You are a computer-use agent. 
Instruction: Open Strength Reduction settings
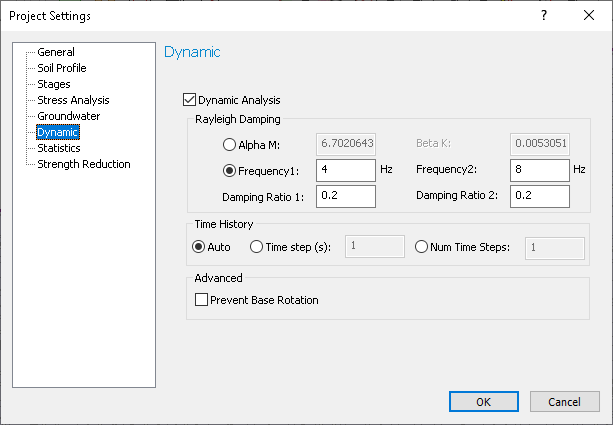[84, 164]
